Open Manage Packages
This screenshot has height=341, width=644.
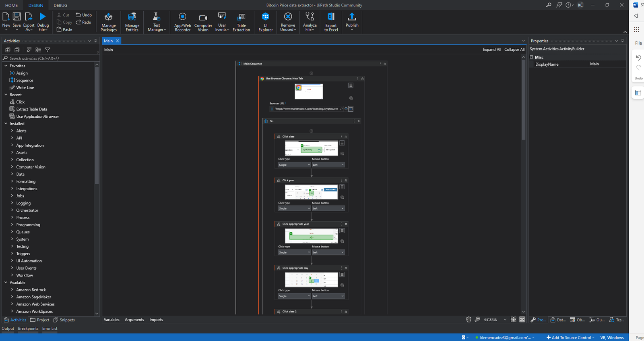108,22
